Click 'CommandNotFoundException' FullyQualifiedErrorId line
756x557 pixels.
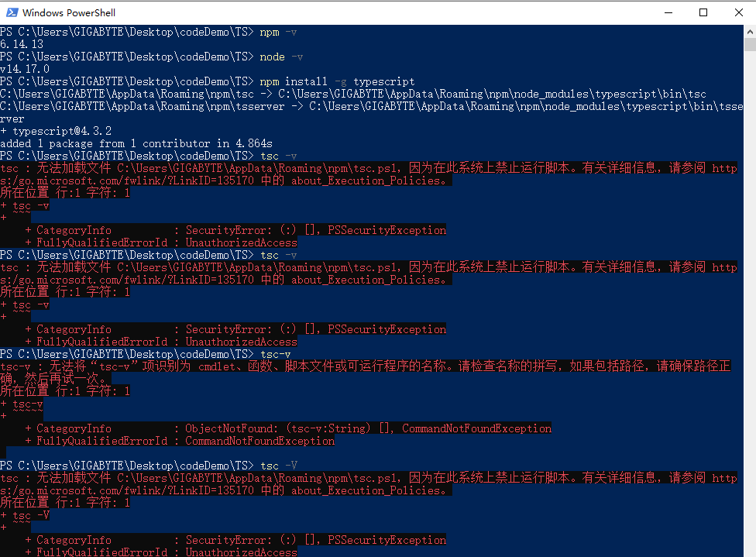click(179, 442)
